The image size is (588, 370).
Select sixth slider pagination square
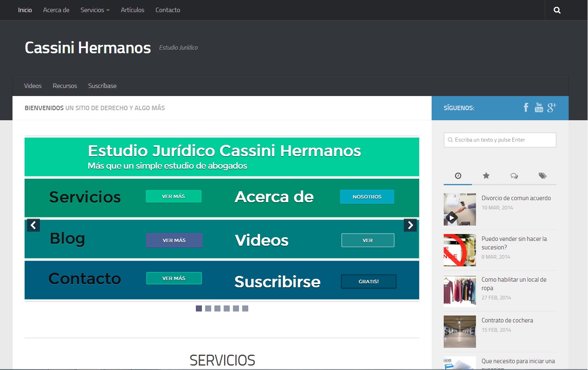245,308
